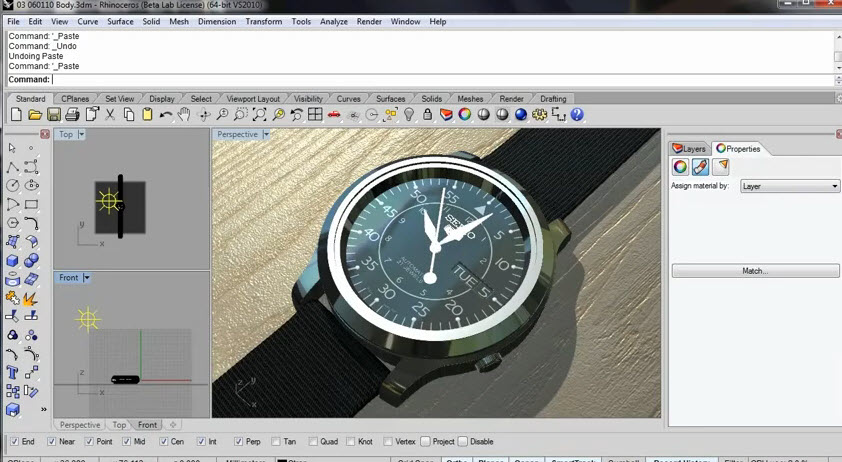Open the color wheel material icon in toolbar
842x462 pixels.
[x=465, y=114]
